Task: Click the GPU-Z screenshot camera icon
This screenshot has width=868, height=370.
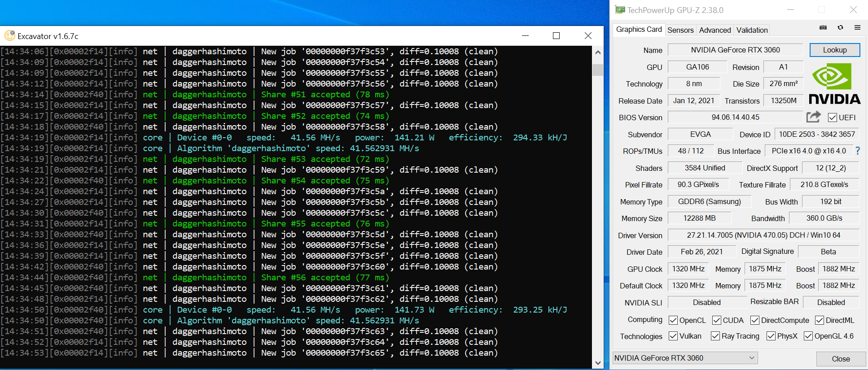Action: point(823,28)
